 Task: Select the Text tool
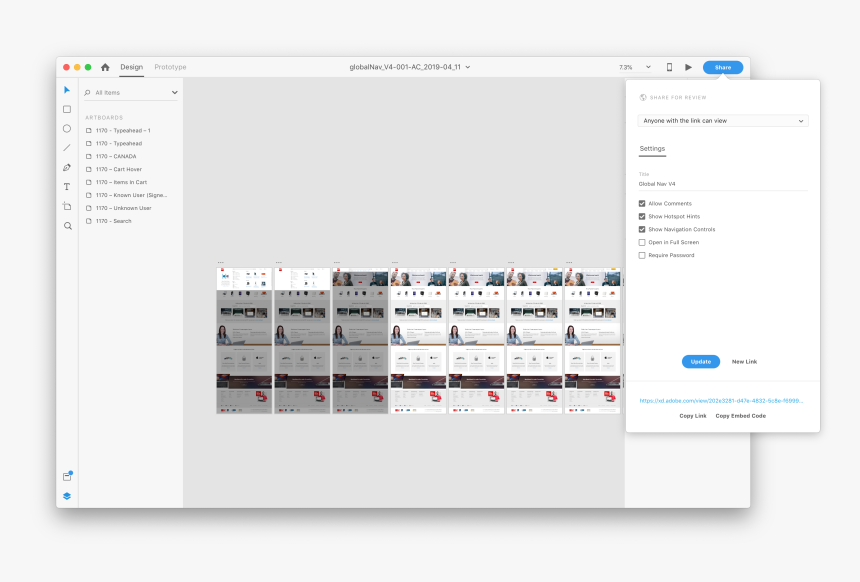click(67, 187)
